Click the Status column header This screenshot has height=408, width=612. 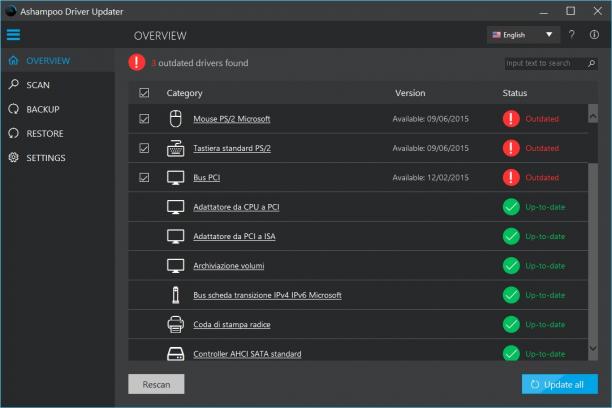click(x=514, y=93)
